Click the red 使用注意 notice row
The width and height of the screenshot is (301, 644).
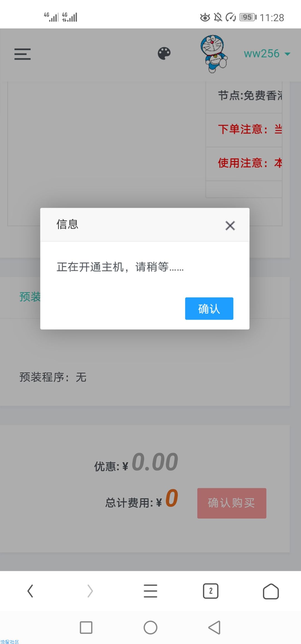pos(244,163)
